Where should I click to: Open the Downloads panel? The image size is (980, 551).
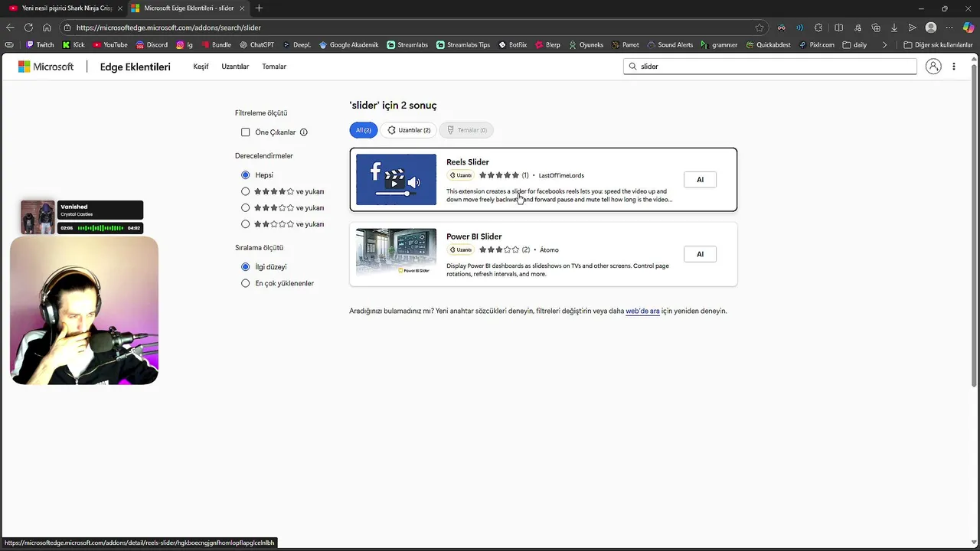tap(893, 28)
